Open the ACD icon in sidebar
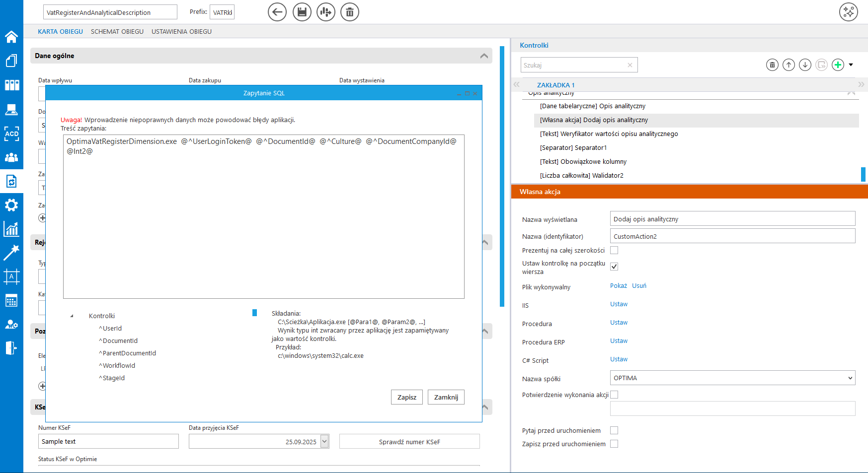This screenshot has width=868, height=473. pyautogui.click(x=11, y=133)
